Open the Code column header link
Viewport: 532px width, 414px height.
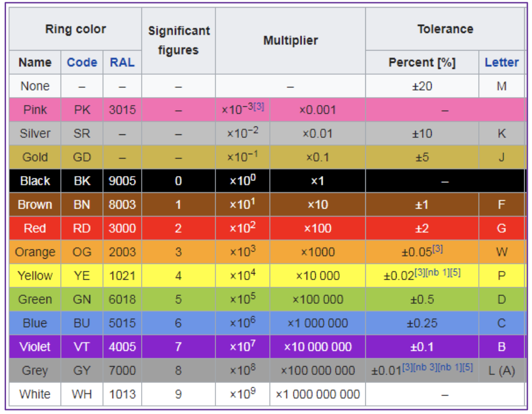pyautogui.click(x=82, y=62)
